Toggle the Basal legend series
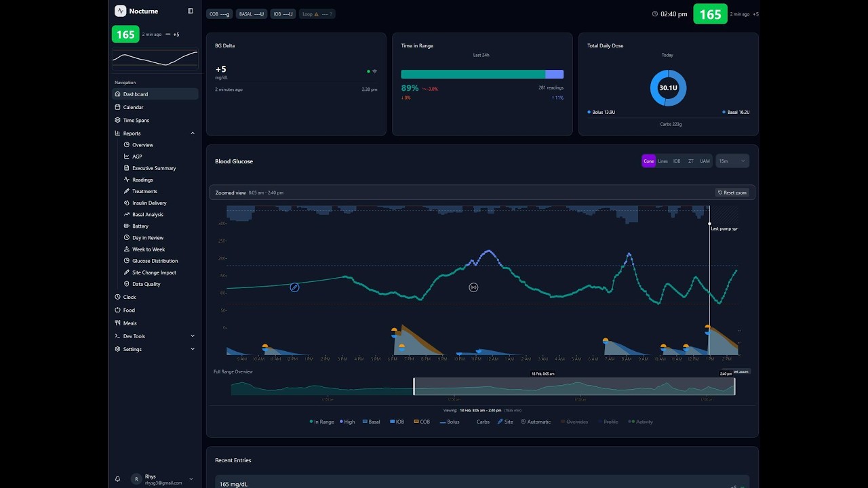868x488 pixels. click(x=372, y=422)
